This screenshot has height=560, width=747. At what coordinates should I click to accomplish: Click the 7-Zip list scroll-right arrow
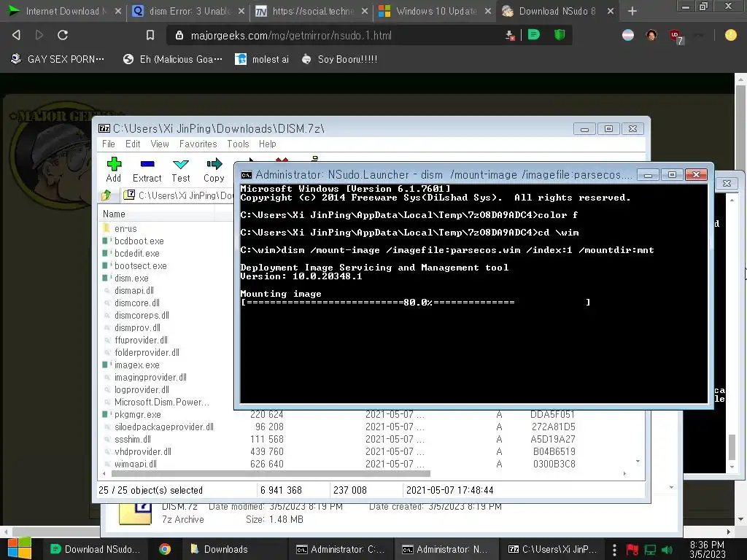coord(624,473)
